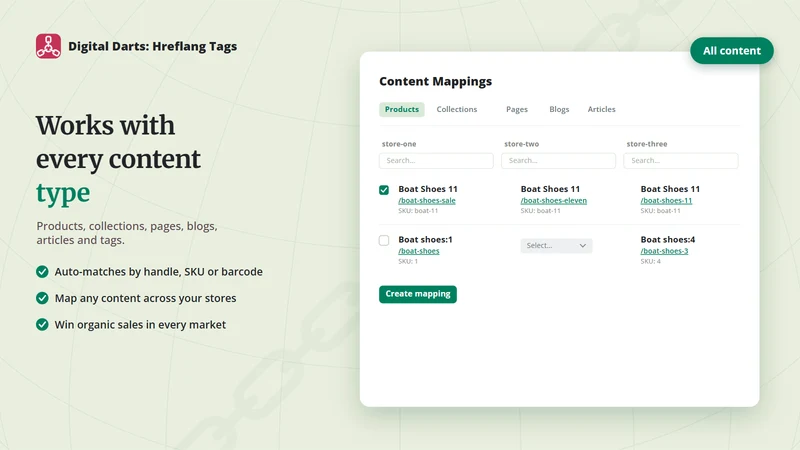Click the green checkmark beside Auto-matches by handle

point(42,271)
